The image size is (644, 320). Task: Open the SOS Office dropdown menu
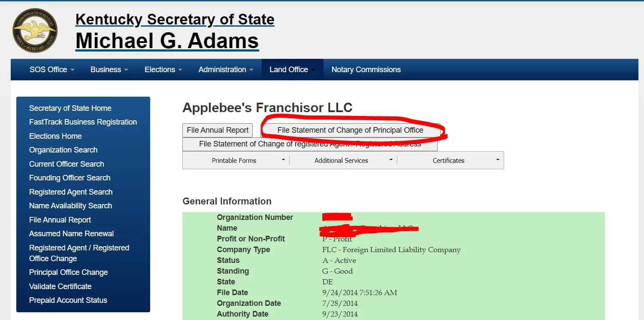pyautogui.click(x=51, y=70)
